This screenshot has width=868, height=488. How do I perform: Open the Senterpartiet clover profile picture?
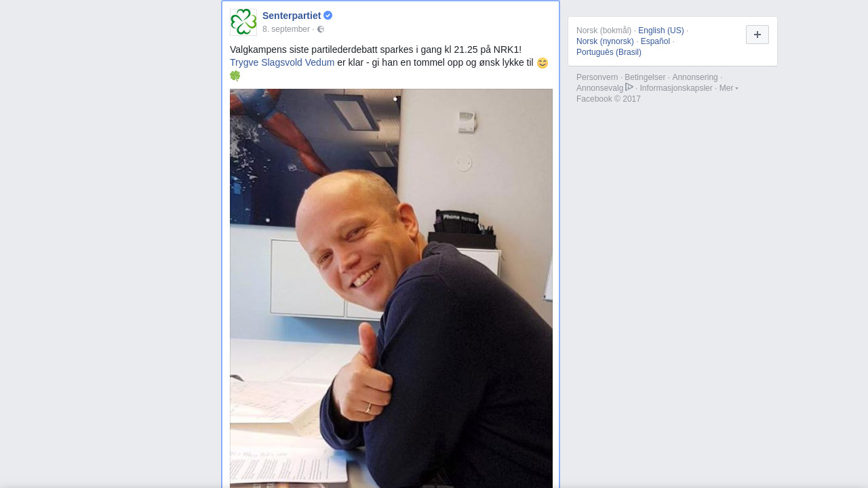[243, 22]
